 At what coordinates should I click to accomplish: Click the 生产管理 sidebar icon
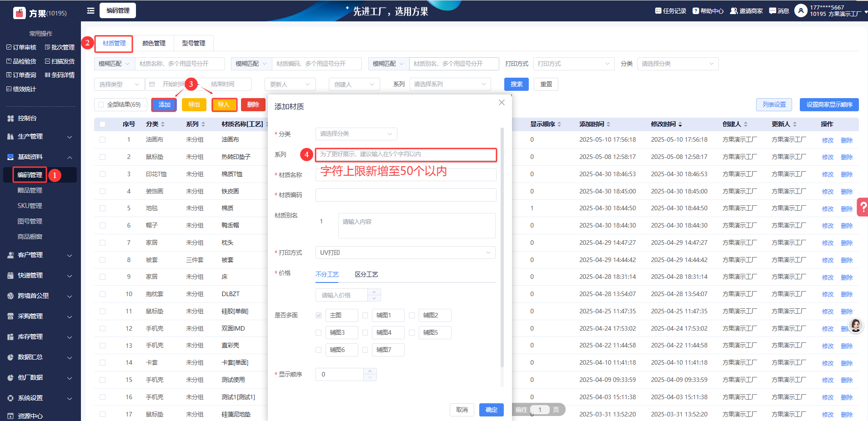point(10,137)
